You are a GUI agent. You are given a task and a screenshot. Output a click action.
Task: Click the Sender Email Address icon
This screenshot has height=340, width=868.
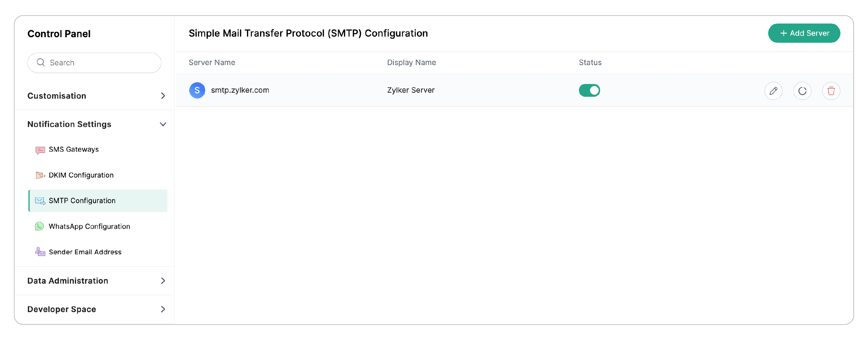coord(40,252)
